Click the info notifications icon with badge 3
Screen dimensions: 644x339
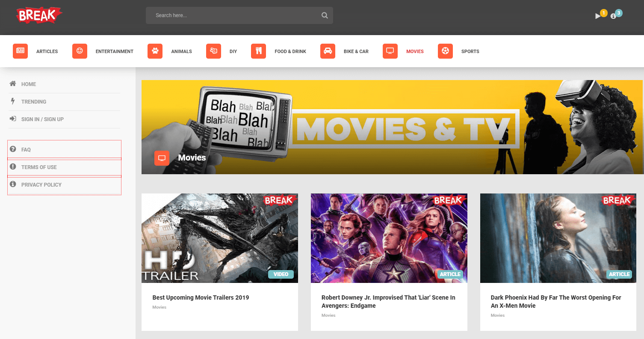(x=613, y=16)
